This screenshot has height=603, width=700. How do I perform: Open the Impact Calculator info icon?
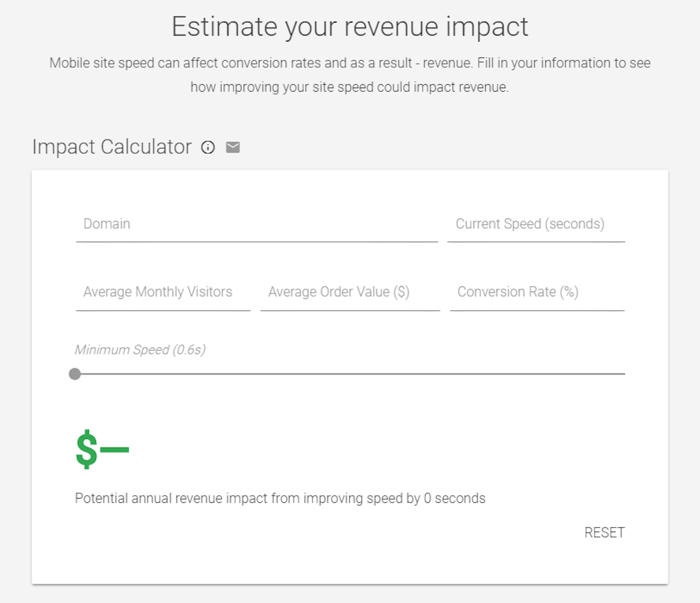(208, 147)
